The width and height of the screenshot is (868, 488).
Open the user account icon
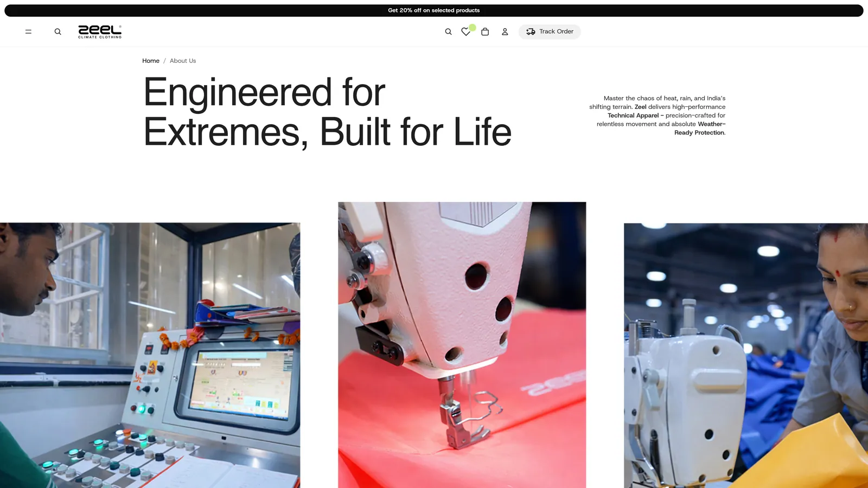point(505,31)
